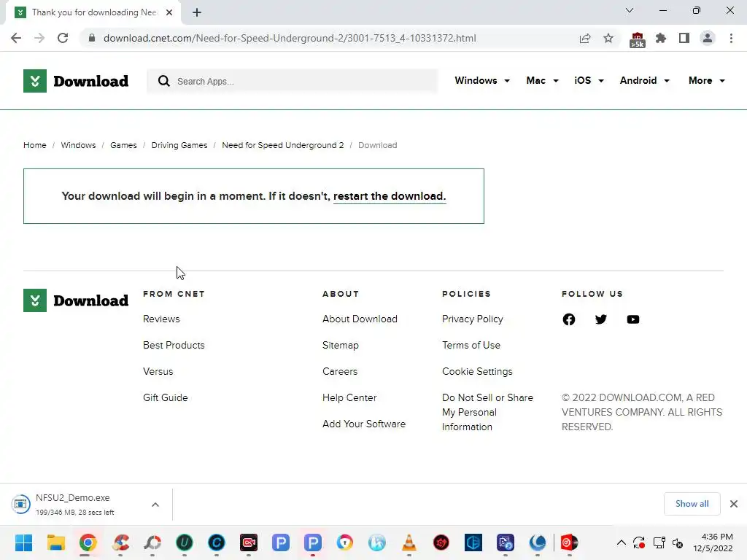
Task: Open the Terms of Use link
Action: (x=471, y=345)
